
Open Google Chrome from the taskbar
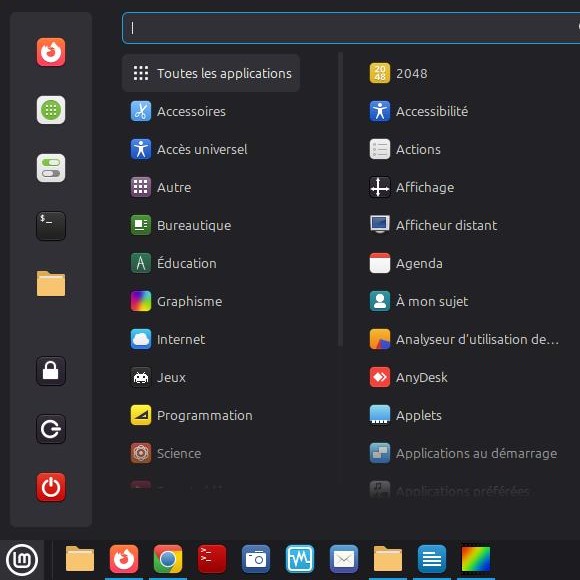pos(168,559)
